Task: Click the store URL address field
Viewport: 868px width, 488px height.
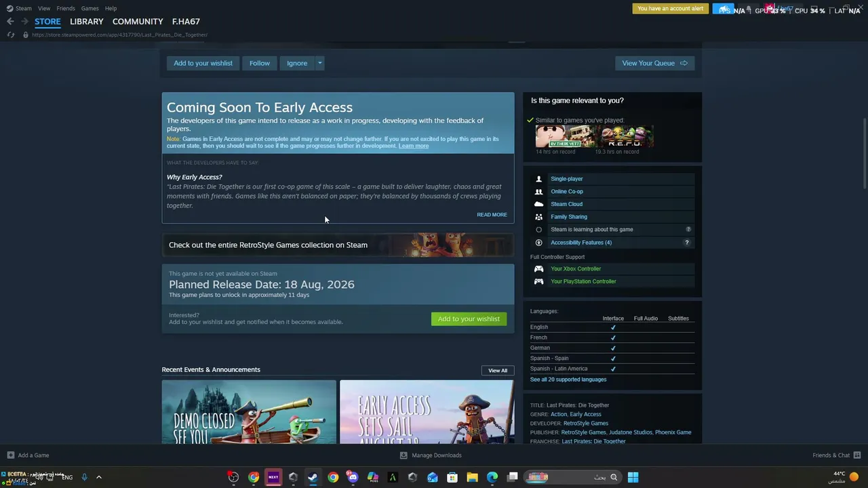Action: (x=119, y=35)
